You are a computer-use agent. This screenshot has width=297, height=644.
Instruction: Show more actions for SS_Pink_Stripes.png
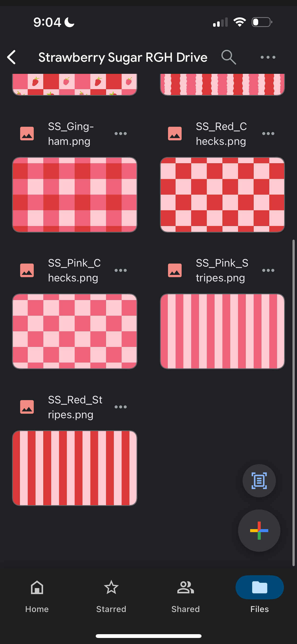click(x=268, y=270)
